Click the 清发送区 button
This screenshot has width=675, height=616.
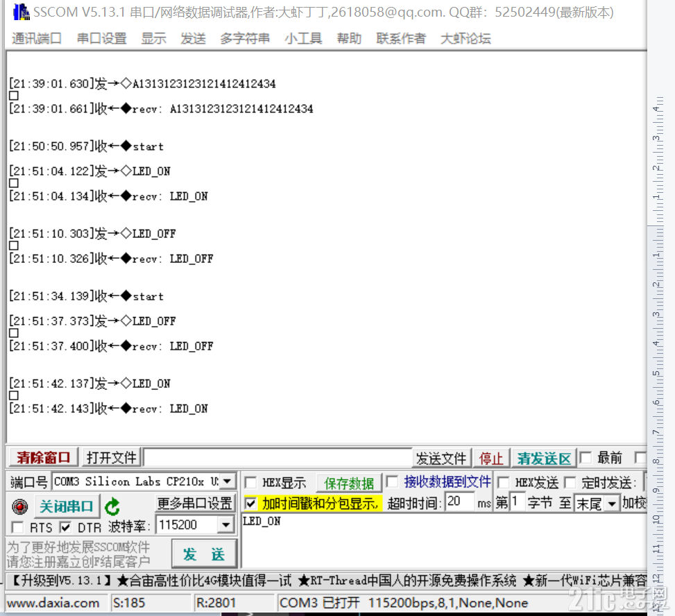[x=544, y=458]
